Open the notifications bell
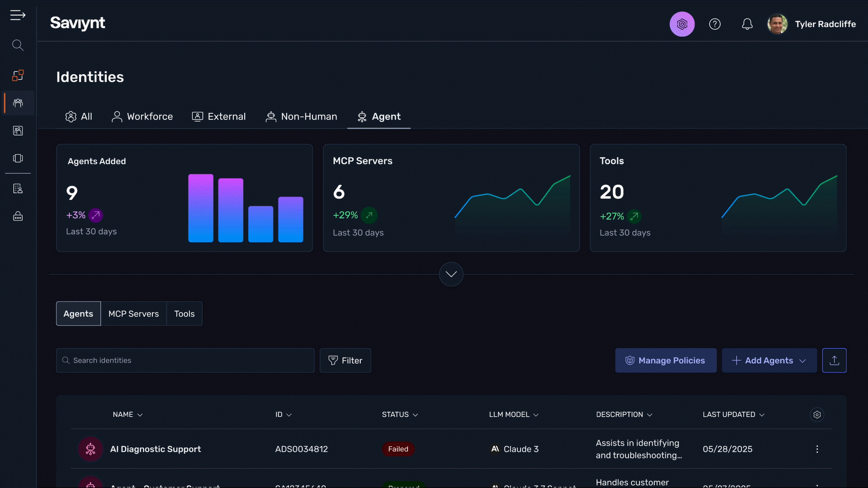This screenshot has width=868, height=488. pos(747,24)
